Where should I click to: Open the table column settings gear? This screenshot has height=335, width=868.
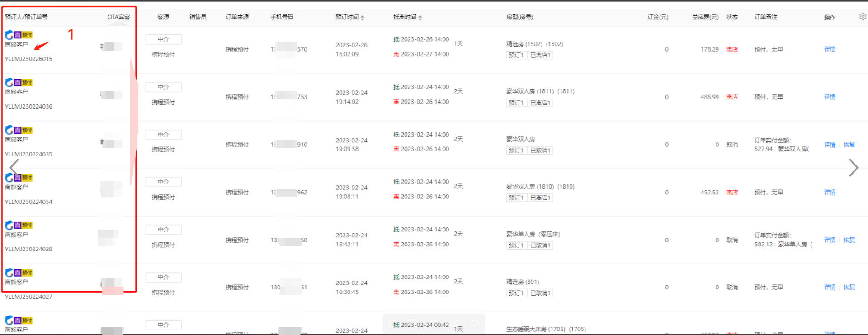tap(863, 16)
